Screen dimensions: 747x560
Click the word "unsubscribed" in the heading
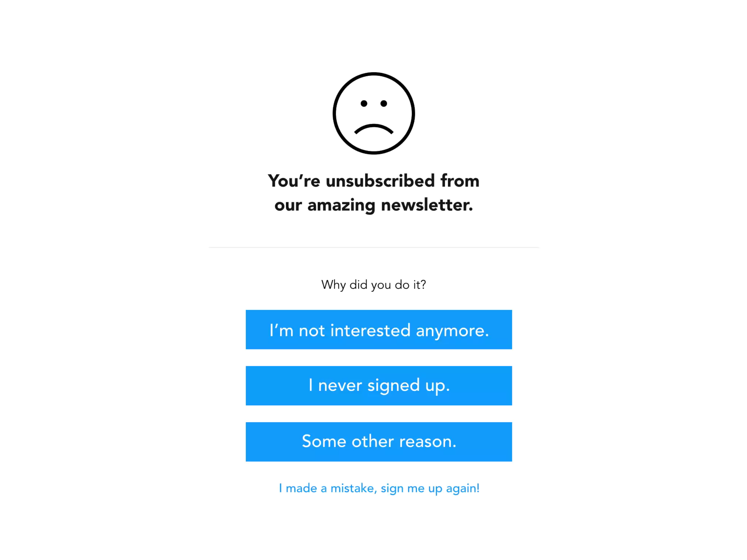(x=380, y=181)
